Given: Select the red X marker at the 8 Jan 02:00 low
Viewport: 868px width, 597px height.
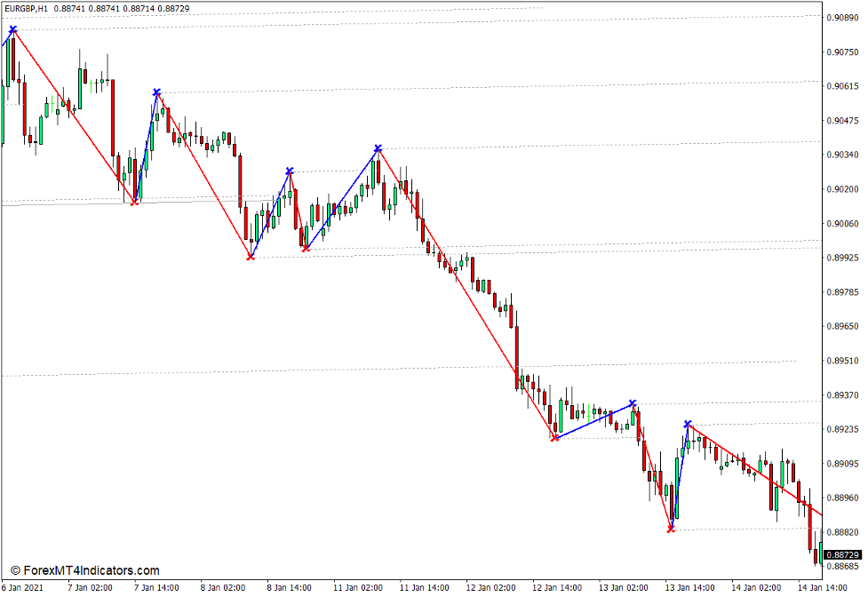Looking at the screenshot, I should [250, 257].
